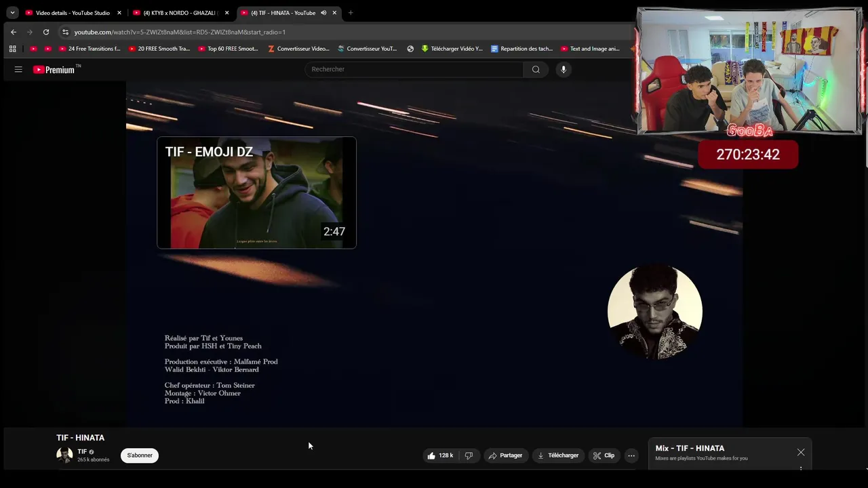868x488 pixels.
Task: View site information icon in address bar
Action: point(65,32)
